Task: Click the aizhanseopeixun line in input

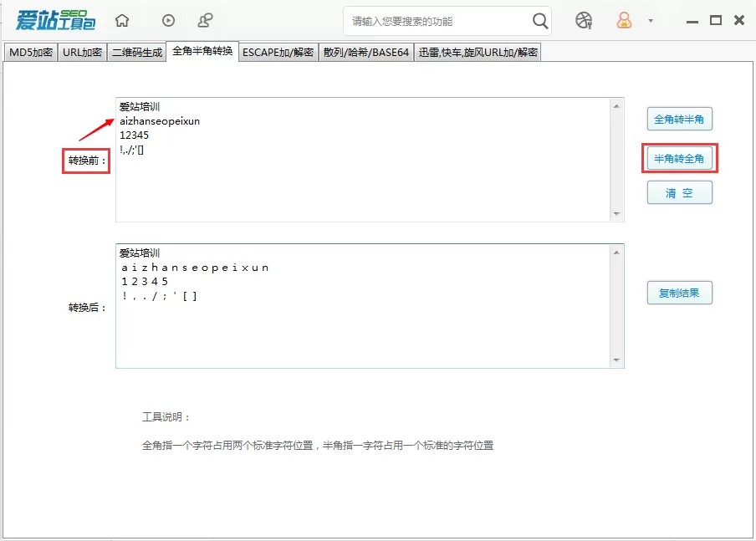Action: [x=160, y=121]
